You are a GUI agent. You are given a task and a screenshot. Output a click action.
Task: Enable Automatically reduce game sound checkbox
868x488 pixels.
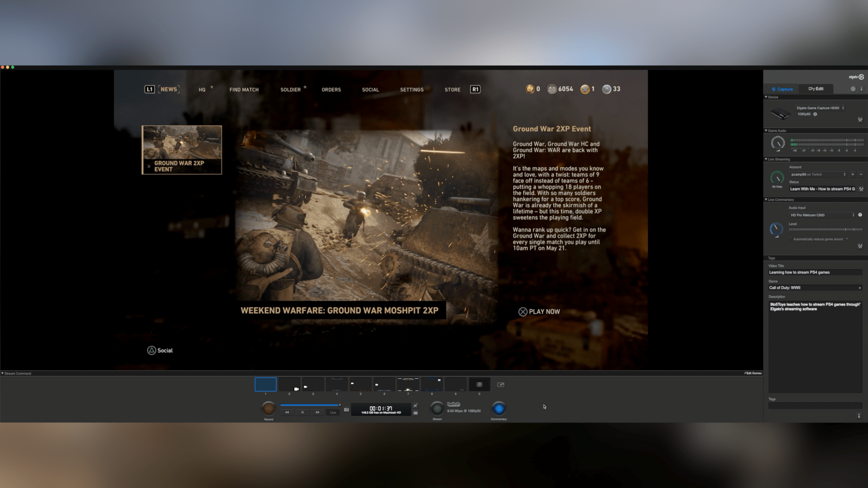pyautogui.click(x=791, y=239)
